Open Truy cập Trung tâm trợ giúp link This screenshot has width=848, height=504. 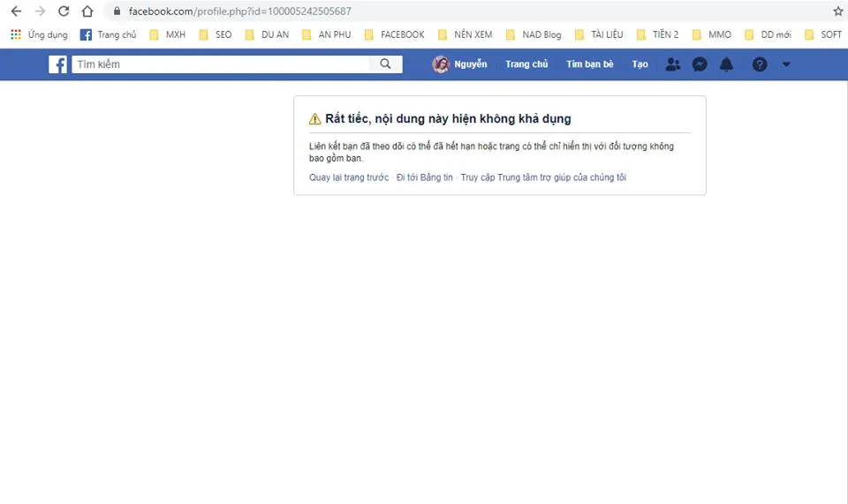543,177
